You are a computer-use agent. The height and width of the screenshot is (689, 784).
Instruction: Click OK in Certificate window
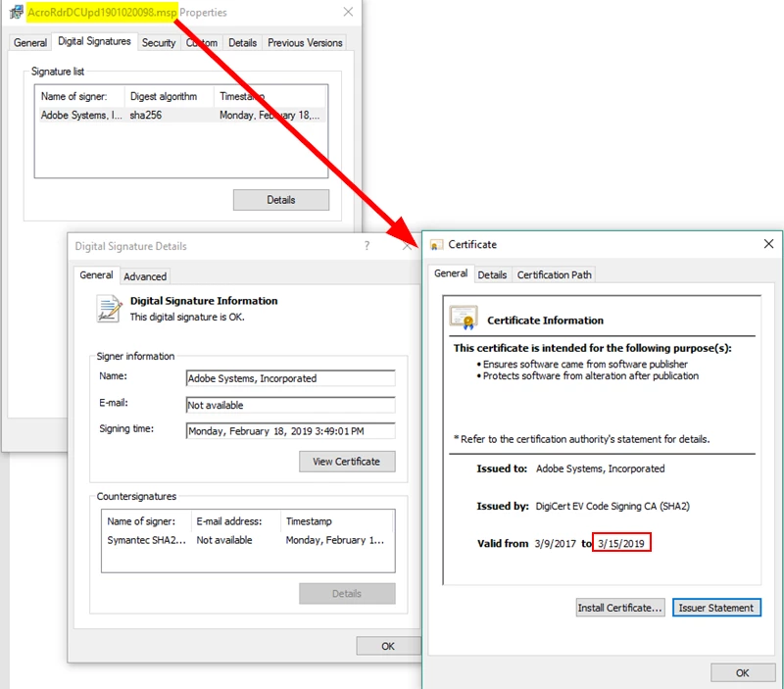point(743,673)
